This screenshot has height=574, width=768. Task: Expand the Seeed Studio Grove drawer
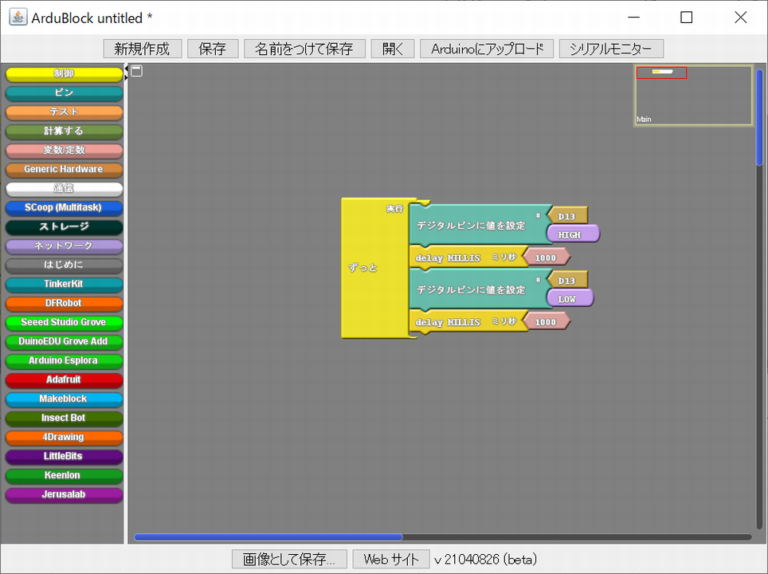[x=63, y=323]
